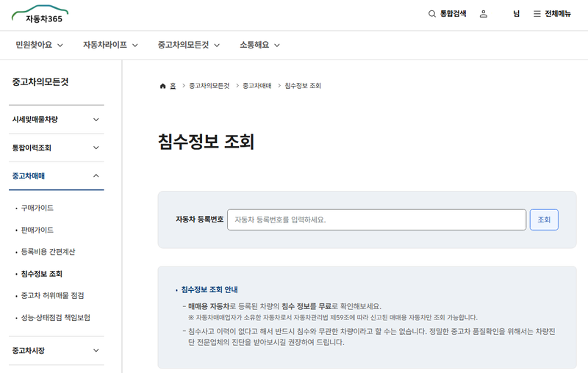Click 중고차의모든것 breadcrumb link
Screen dimensions: 588x373
(209, 86)
